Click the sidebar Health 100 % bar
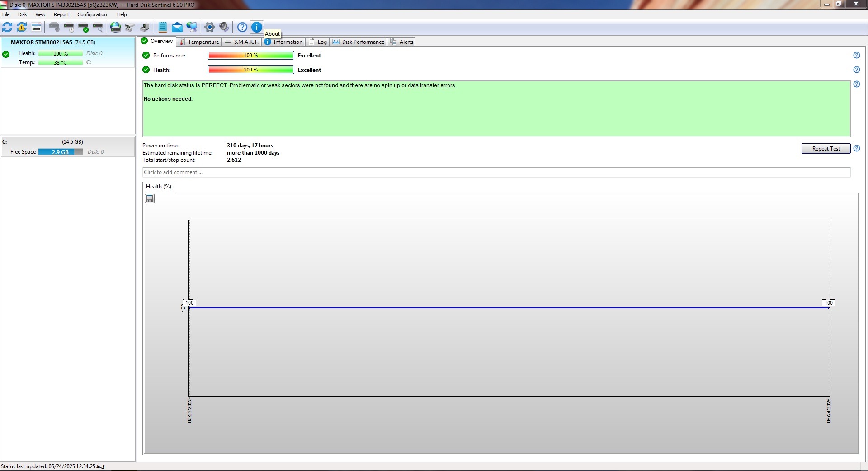 (x=61, y=53)
